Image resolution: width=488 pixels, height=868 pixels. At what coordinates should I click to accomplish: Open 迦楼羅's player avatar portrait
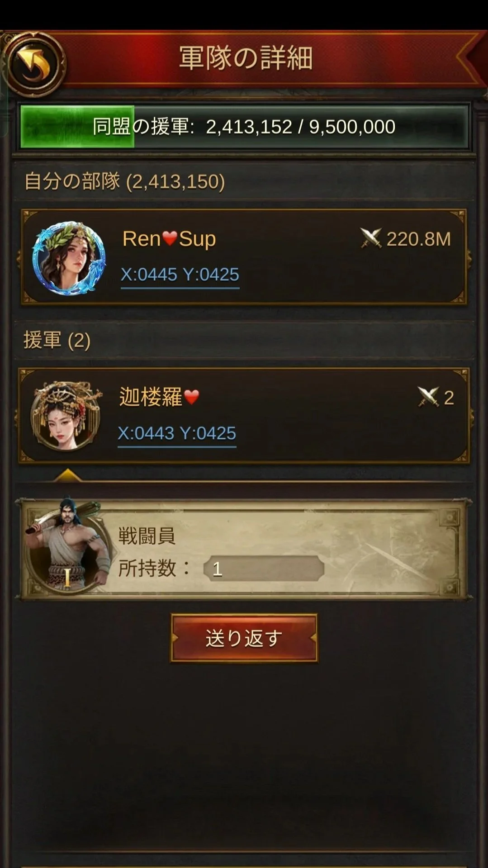(x=66, y=416)
